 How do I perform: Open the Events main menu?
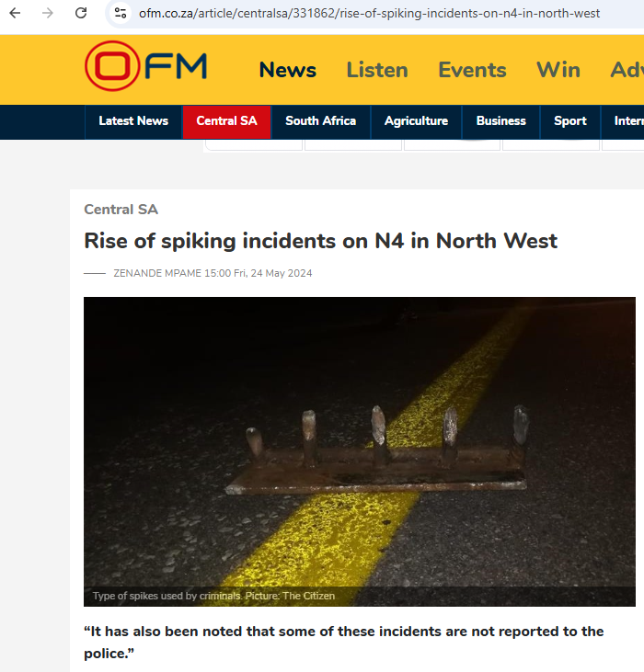click(472, 70)
